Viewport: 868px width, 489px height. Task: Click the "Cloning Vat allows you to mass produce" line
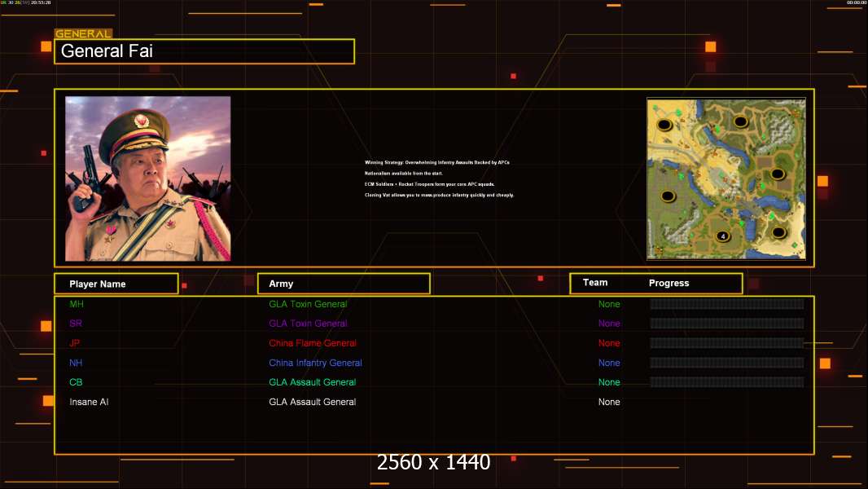tap(440, 195)
